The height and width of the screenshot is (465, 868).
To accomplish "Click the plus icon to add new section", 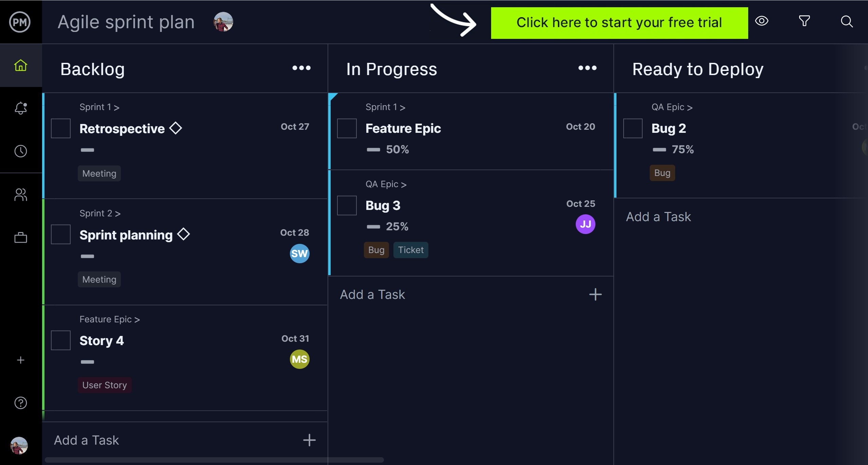I will point(20,360).
